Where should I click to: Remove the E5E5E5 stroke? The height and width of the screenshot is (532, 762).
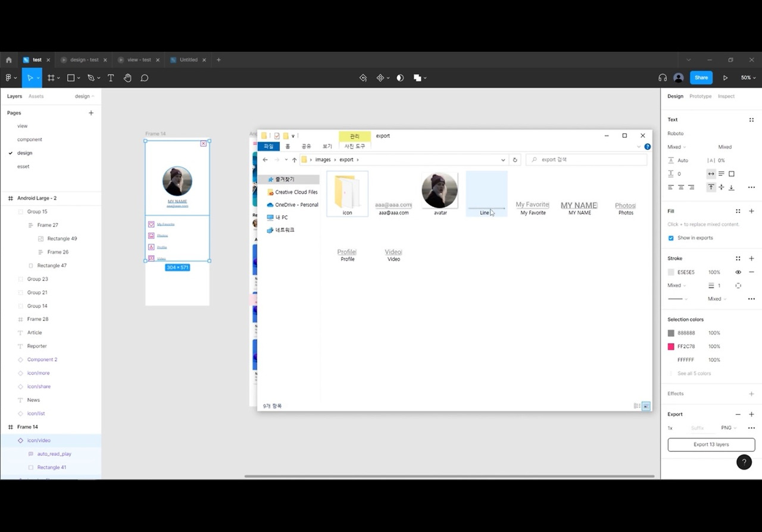point(751,273)
